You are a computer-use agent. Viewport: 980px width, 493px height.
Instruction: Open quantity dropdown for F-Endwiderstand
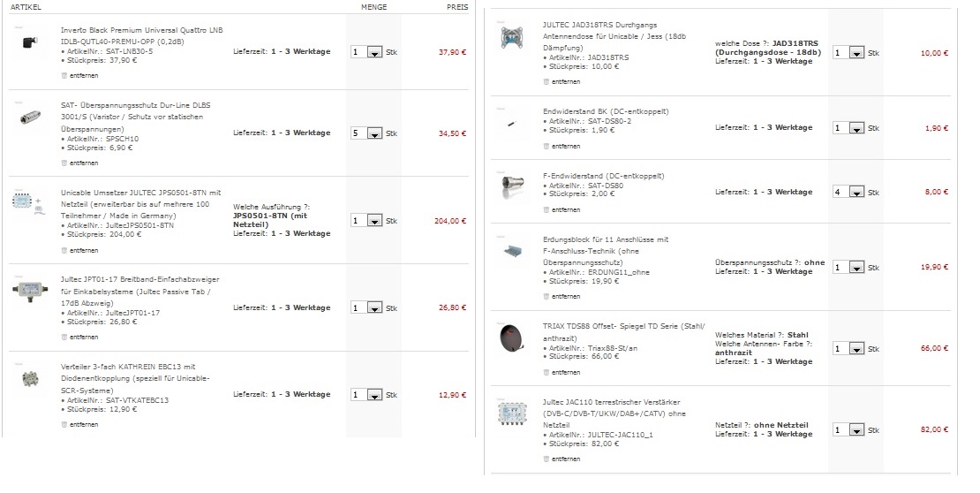[x=856, y=192]
